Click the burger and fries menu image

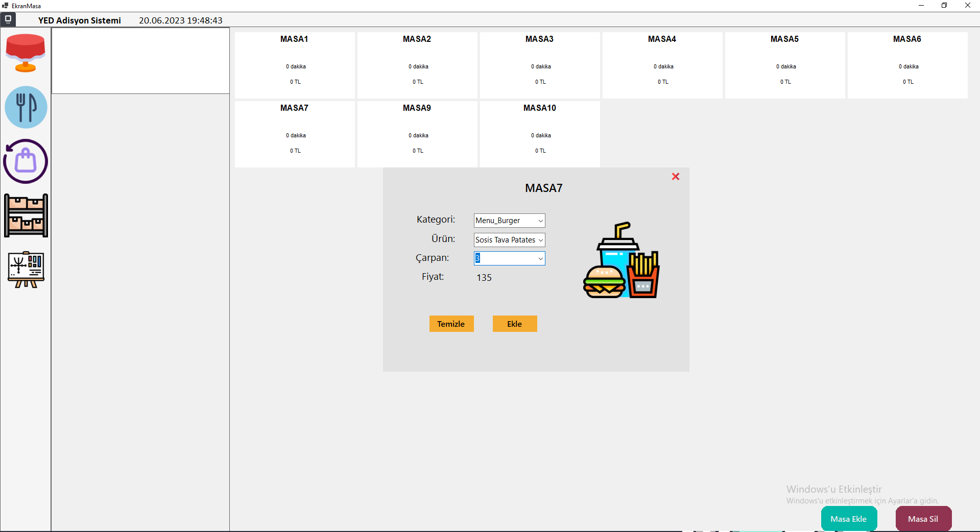[622, 260]
